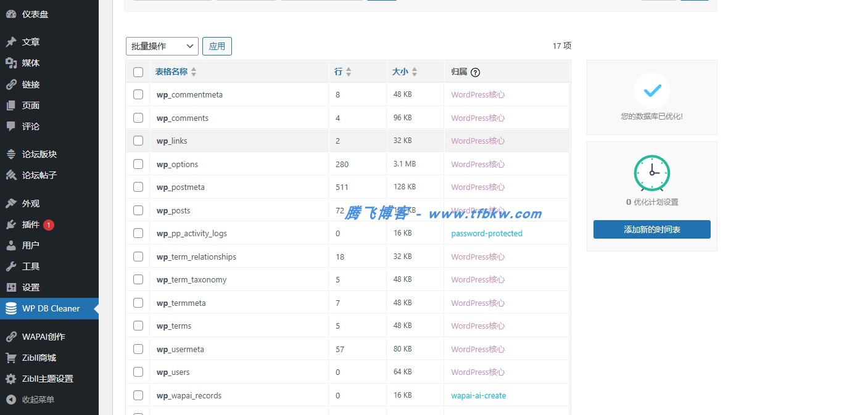Click the 插件 plug icon
Screen dimensions: 868x415
11,224
